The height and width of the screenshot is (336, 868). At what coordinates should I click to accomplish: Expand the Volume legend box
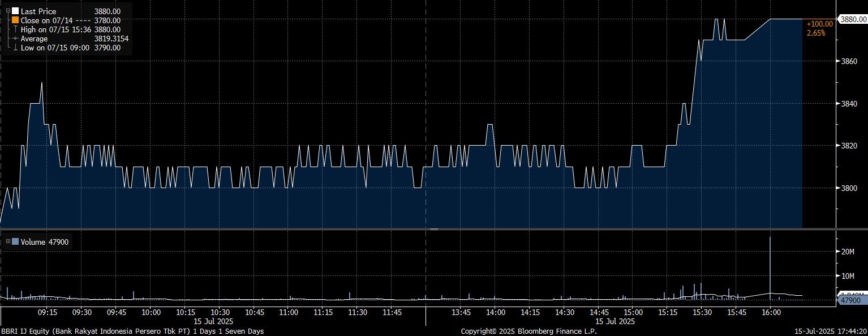(8, 242)
